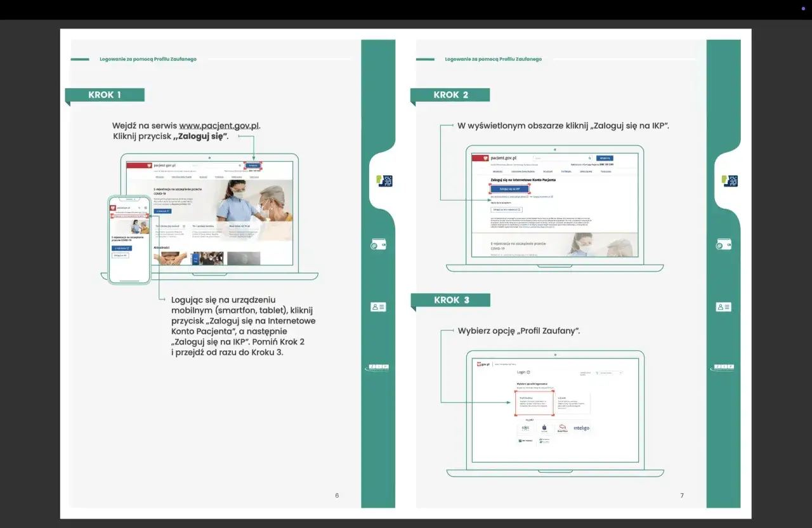Open the www.pacjent.gov.pl link
812x528 pixels.
[219, 126]
